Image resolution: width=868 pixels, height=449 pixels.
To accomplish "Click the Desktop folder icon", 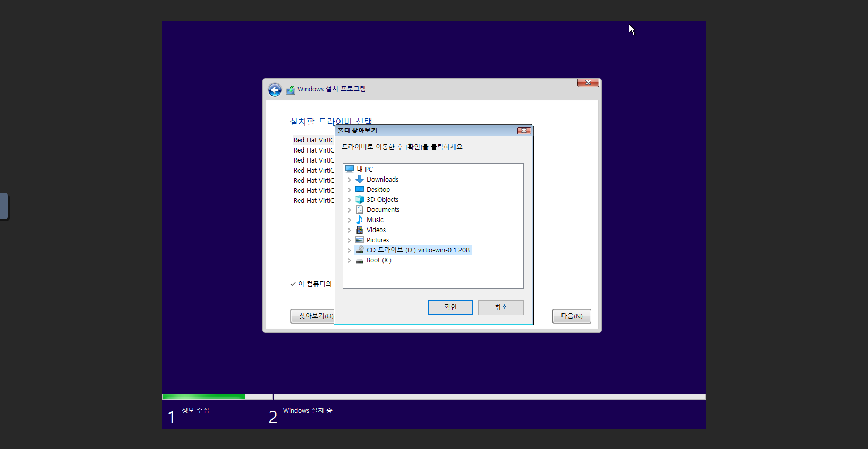I will [360, 189].
